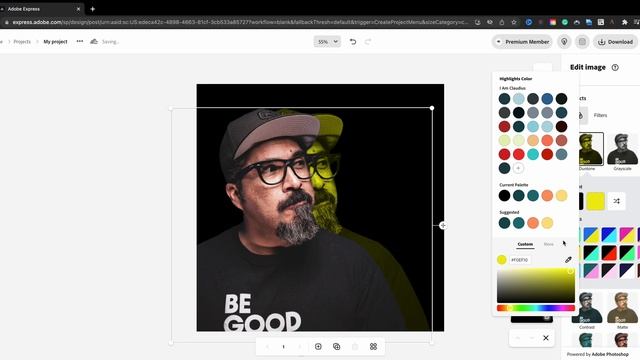The image size is (640, 360).
Task: Click the yellow highlights color box
Action: pyautogui.click(x=595, y=201)
